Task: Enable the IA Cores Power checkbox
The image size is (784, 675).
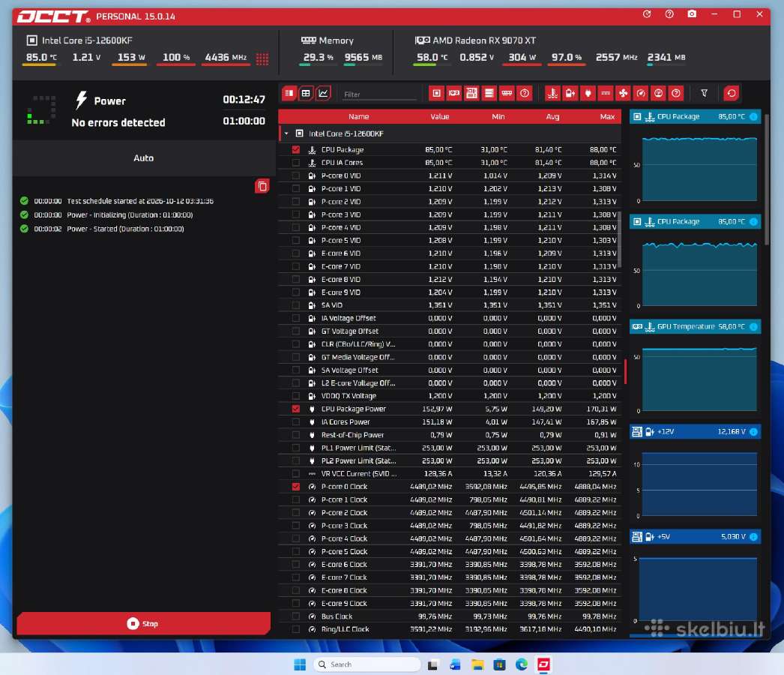Action: click(x=296, y=421)
